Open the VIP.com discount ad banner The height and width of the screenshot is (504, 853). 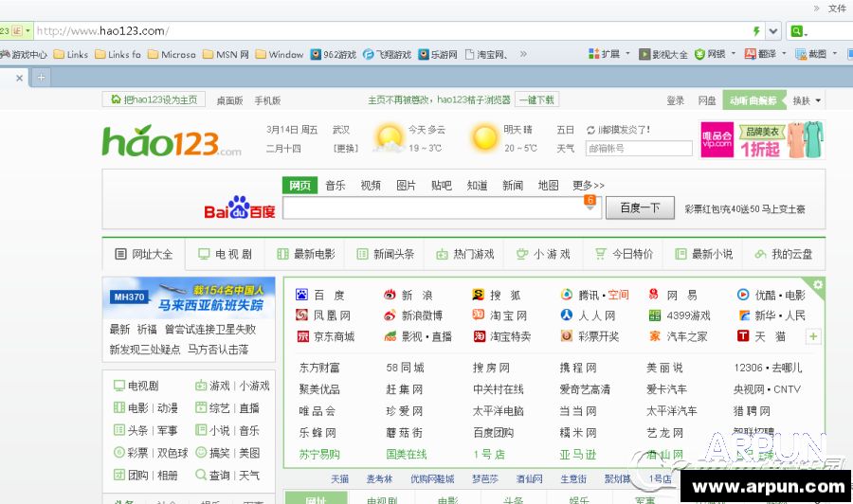pos(762,139)
